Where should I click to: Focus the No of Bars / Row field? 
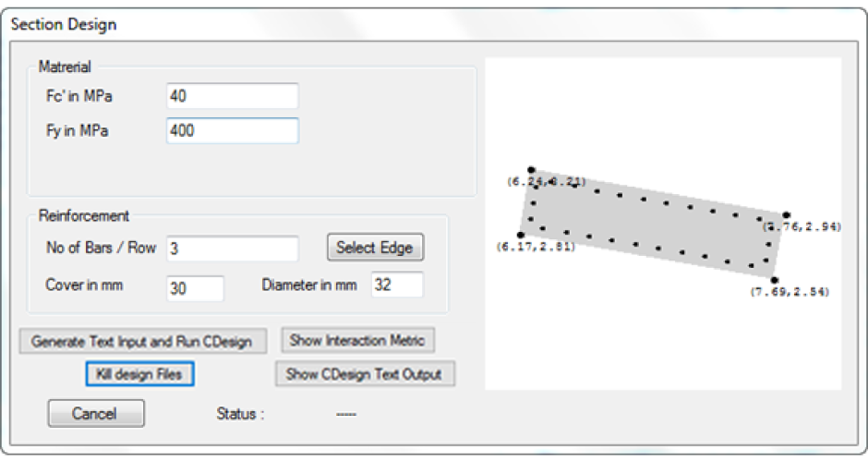233,249
